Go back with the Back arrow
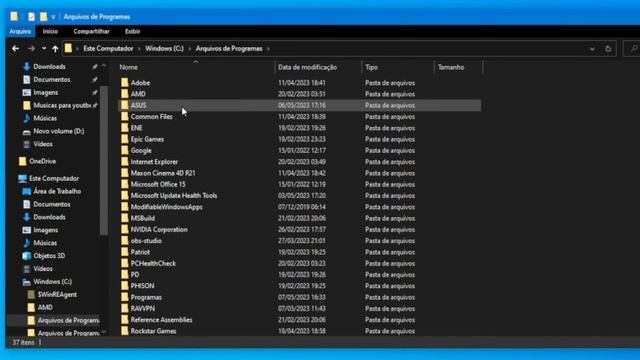Viewport: 640px width, 360px height. pyautogui.click(x=16, y=49)
